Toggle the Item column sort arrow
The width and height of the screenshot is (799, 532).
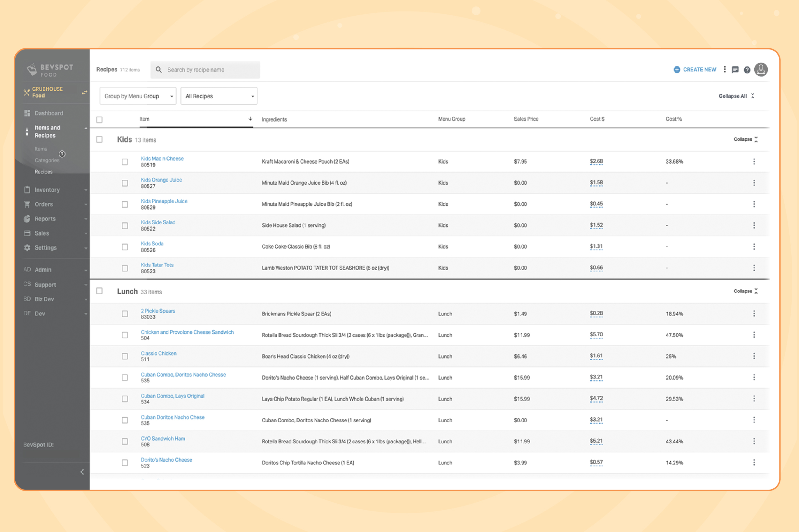(x=250, y=119)
